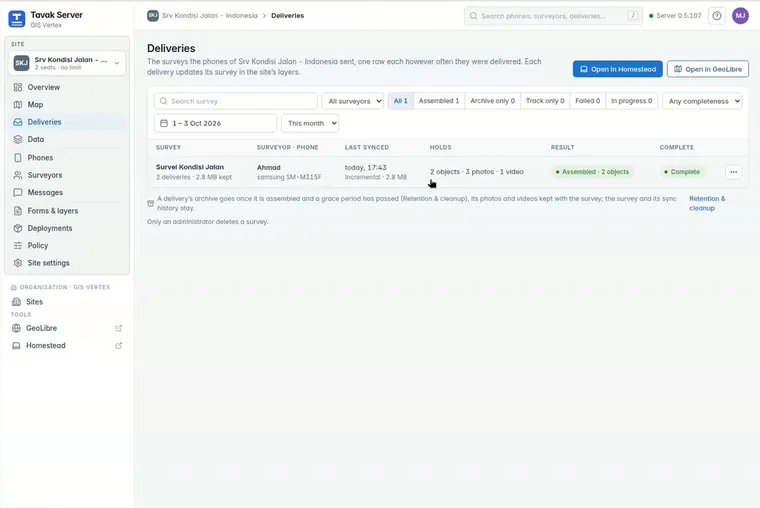Select the Deliveries icon in sidebar
760x508 pixels.
tap(18, 122)
